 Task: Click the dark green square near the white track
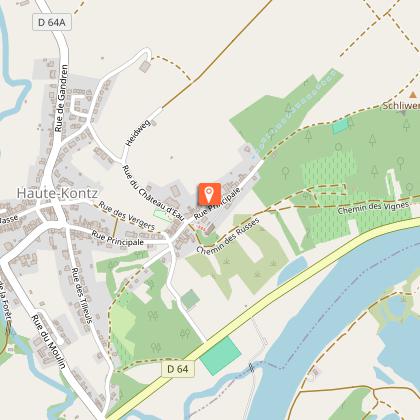(190, 299)
